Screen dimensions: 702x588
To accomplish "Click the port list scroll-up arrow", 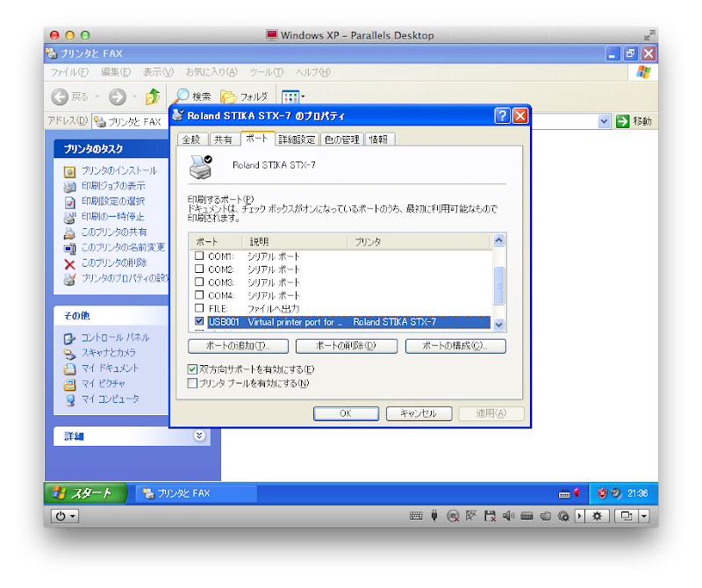I will [498, 240].
